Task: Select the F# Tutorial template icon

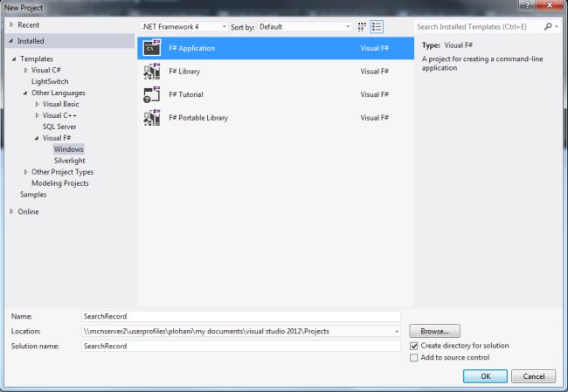Action: coord(152,94)
